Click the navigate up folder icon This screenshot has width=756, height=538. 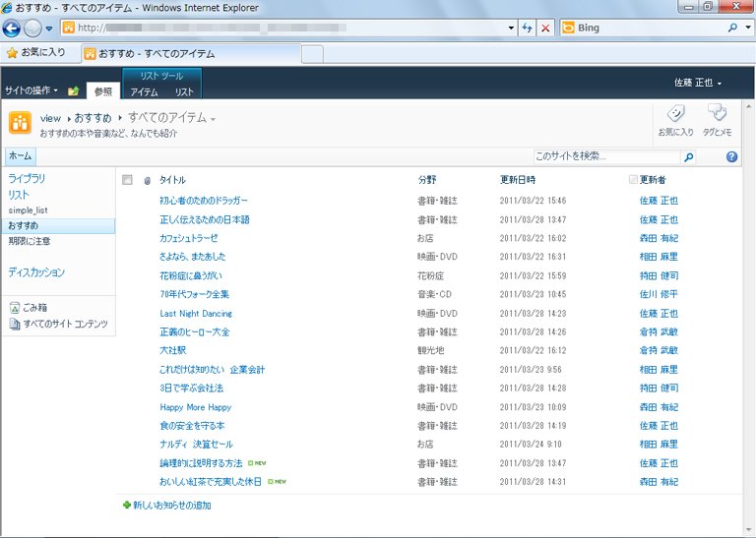pyautogui.click(x=73, y=90)
